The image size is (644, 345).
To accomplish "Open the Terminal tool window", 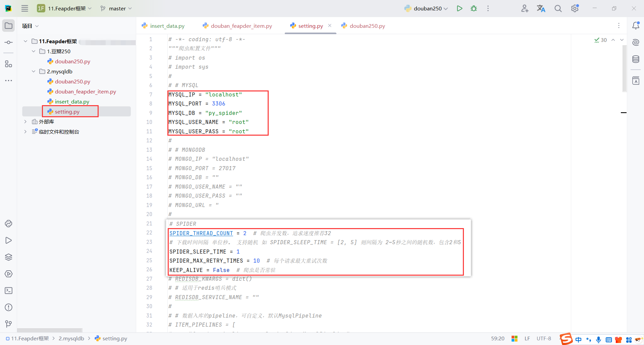I will [x=8, y=291].
